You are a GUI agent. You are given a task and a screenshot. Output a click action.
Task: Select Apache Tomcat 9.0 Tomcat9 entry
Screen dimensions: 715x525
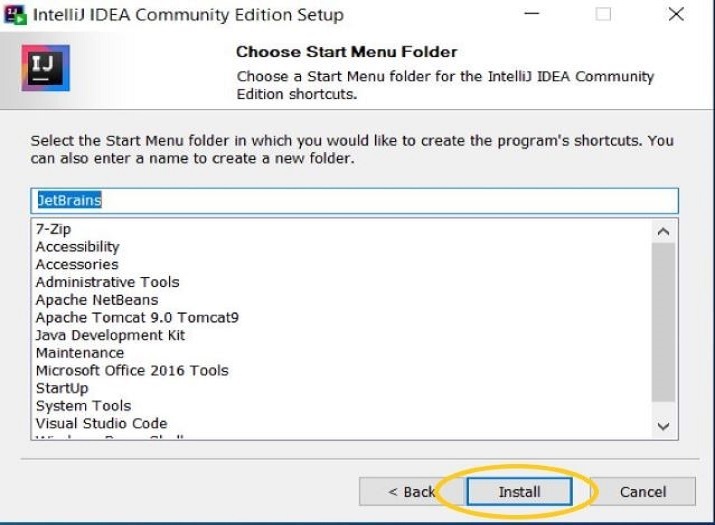pos(137,318)
